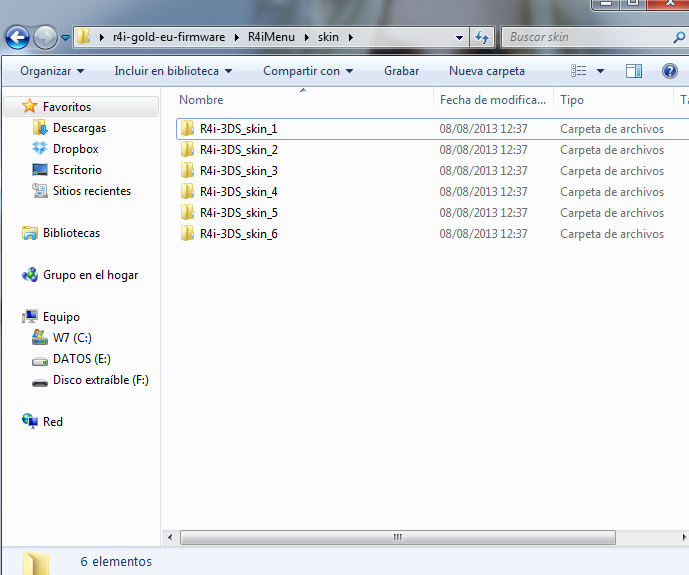Expand arrow after R4iMenu breadcrumb
The height and width of the screenshot is (575, 689).
307,37
